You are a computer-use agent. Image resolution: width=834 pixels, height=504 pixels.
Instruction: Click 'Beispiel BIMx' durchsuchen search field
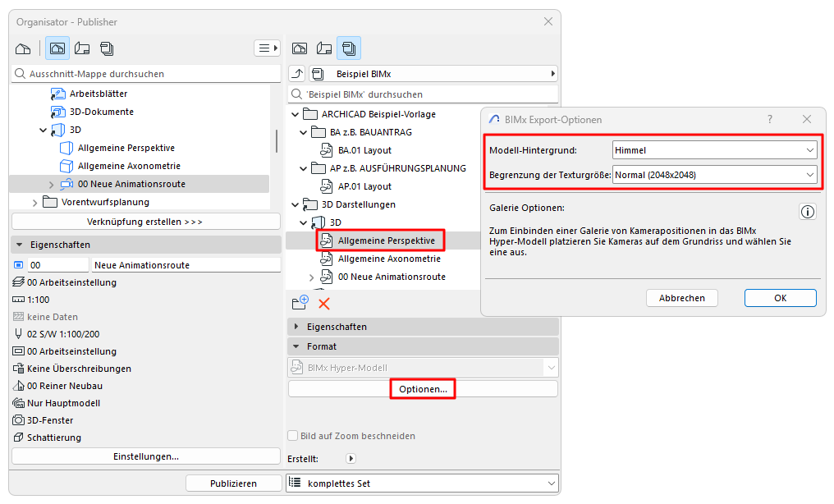pos(423,94)
